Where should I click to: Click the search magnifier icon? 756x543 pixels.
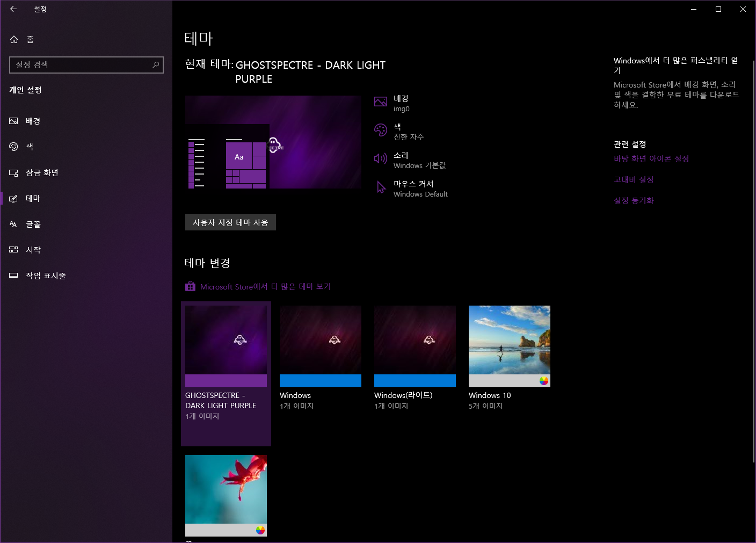click(156, 64)
